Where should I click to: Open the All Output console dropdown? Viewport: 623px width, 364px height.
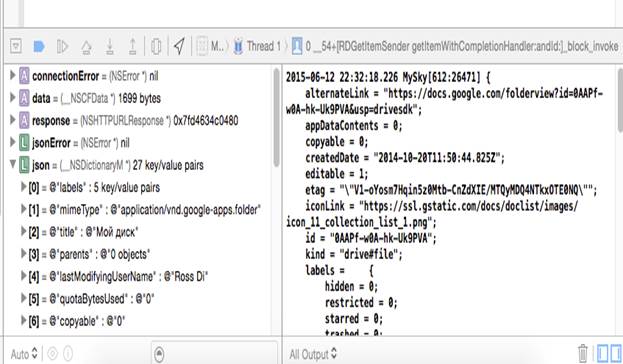tap(313, 354)
